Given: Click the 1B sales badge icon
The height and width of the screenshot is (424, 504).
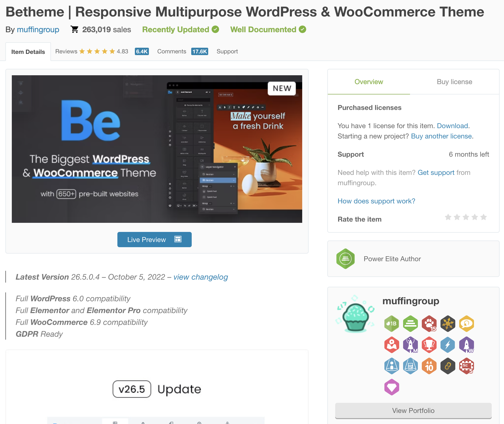Looking at the screenshot, I should [x=392, y=323].
